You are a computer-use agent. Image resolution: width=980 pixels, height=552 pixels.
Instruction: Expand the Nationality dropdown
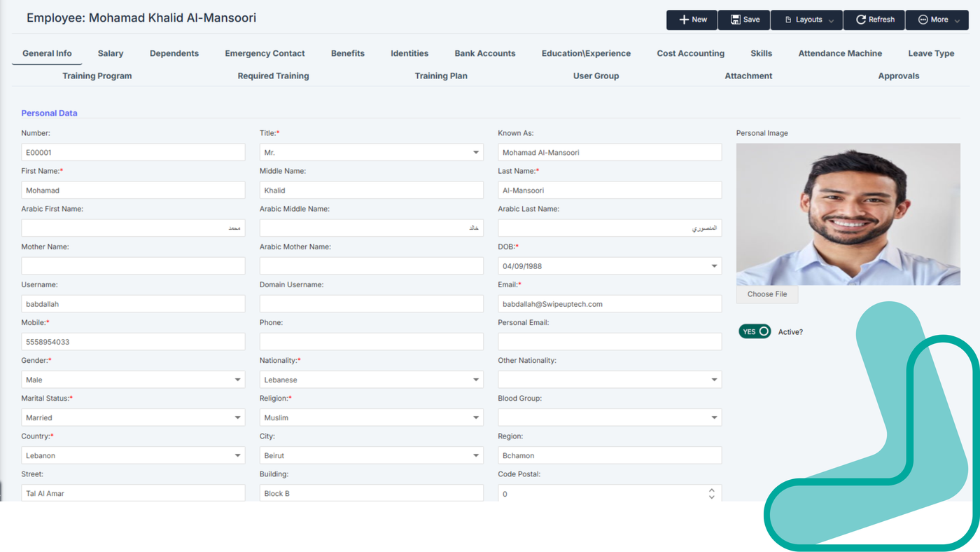[x=475, y=380]
